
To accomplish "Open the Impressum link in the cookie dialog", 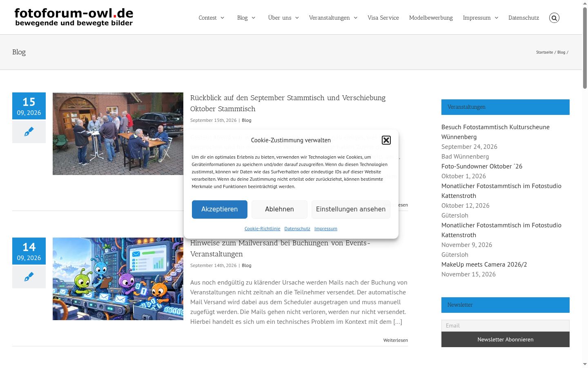I will coord(326,229).
